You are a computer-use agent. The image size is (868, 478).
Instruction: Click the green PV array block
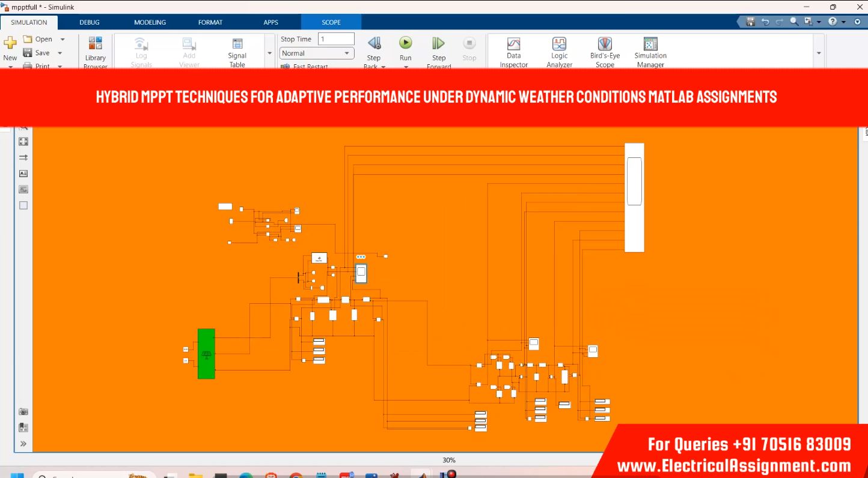click(x=206, y=354)
